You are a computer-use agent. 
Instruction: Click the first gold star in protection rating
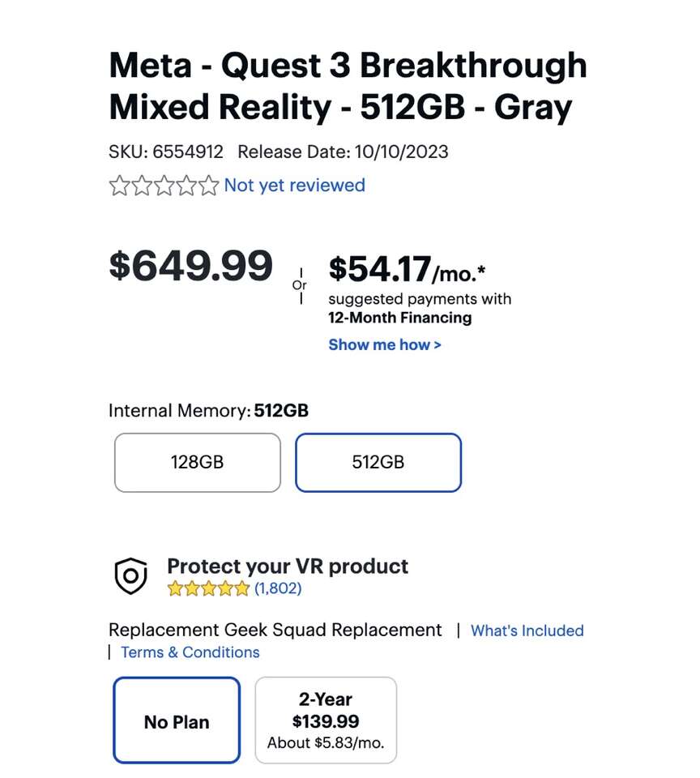175,589
